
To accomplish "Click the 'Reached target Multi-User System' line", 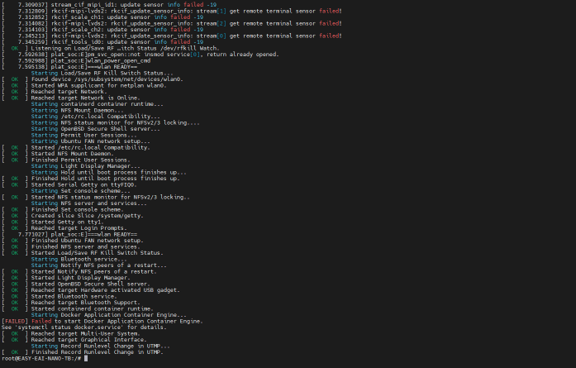I will click(71, 334).
